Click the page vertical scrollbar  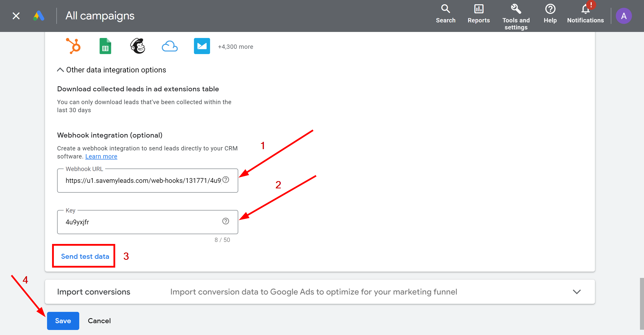coord(642,304)
